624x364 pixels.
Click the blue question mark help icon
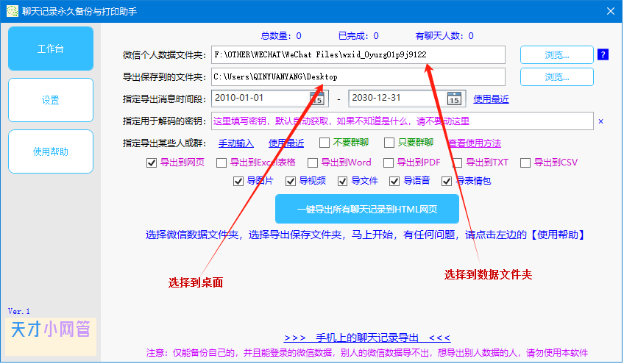pyautogui.click(x=603, y=54)
